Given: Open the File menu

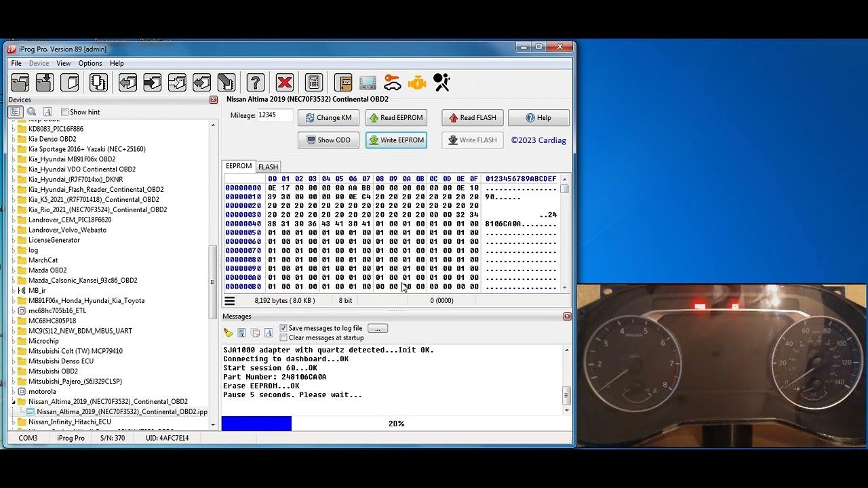Looking at the screenshot, I should pos(16,64).
